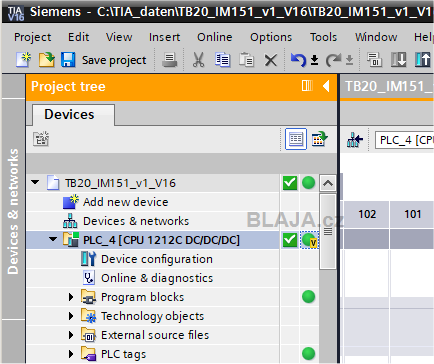Expand the Program blocks folder
Screen dimensions: 434x364
pyautogui.click(x=71, y=297)
